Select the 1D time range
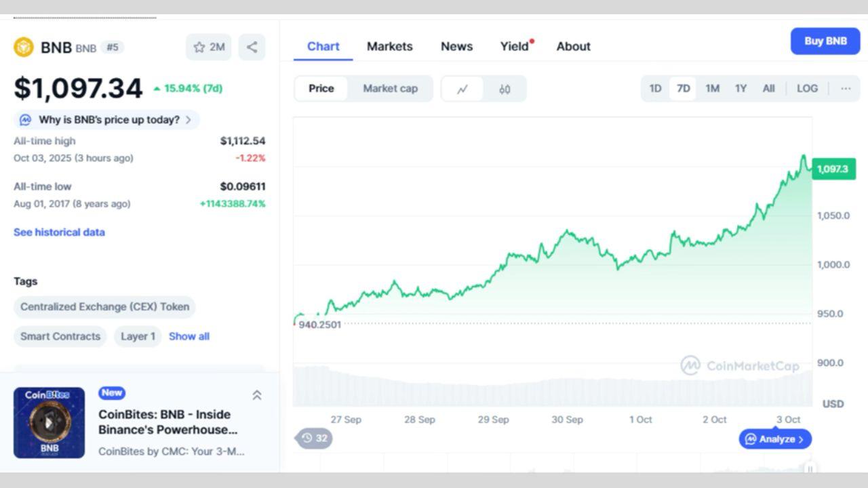Screen dimensions: 868x488 (x=655, y=89)
